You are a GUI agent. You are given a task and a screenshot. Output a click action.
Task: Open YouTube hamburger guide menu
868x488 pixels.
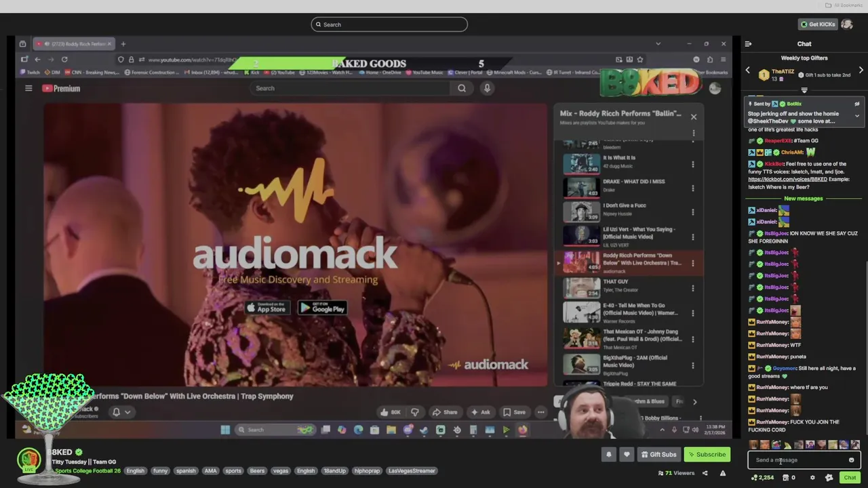[x=28, y=88]
